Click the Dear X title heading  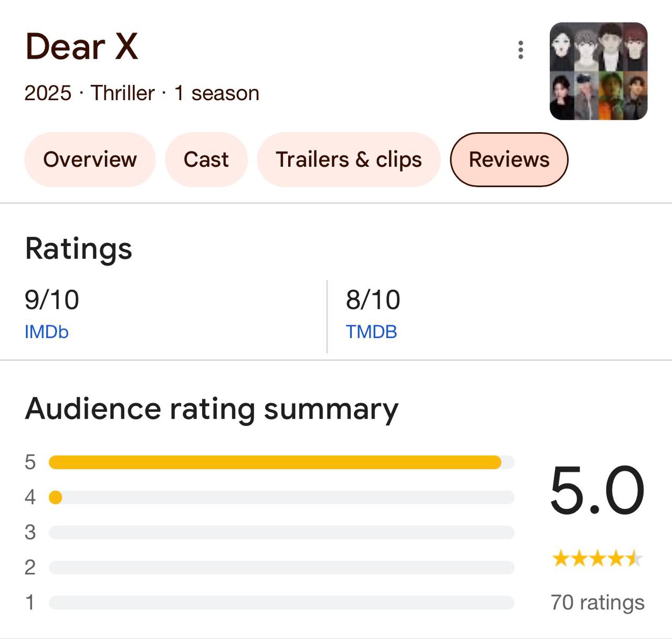click(x=82, y=47)
